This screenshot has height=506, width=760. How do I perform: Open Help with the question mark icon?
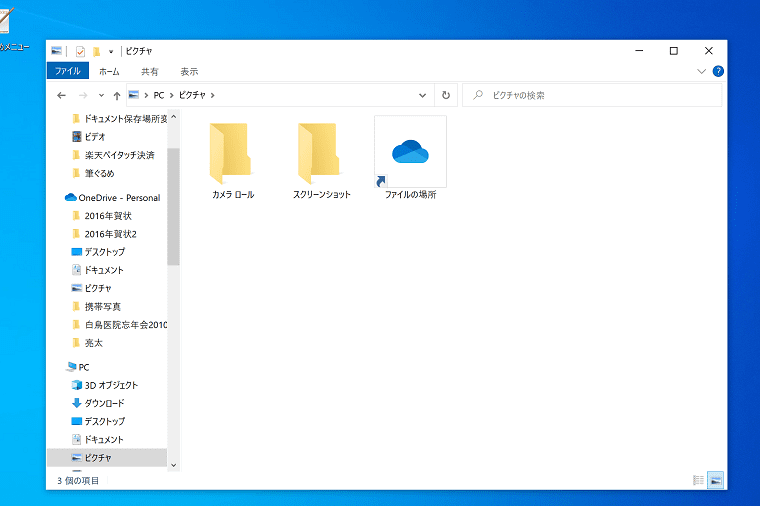[x=718, y=71]
